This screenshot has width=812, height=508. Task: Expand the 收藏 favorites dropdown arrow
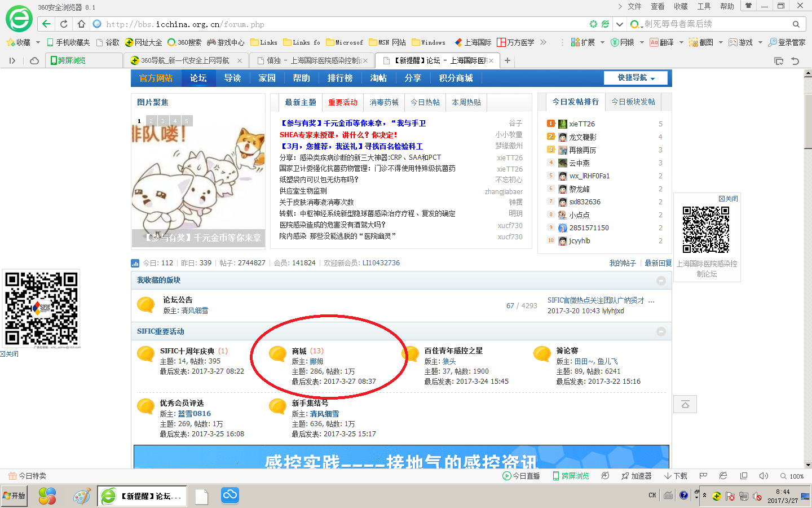[38, 42]
